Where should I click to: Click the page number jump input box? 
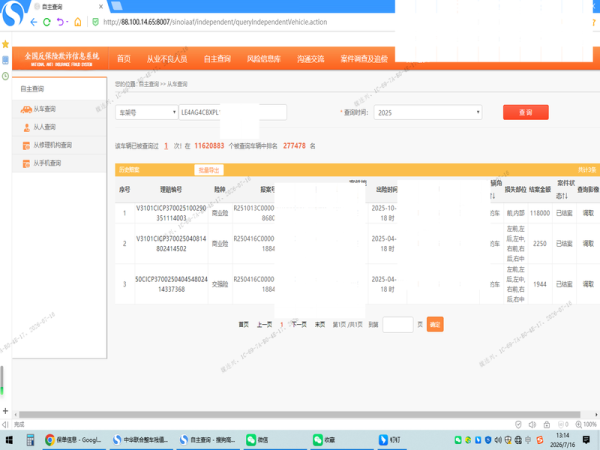398,324
